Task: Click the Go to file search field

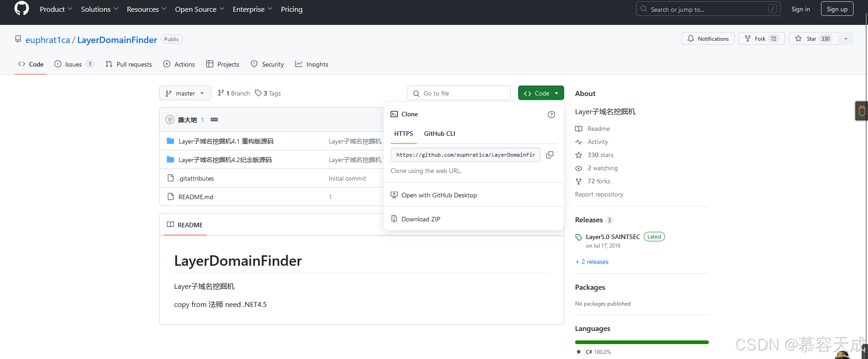Action: [459, 93]
